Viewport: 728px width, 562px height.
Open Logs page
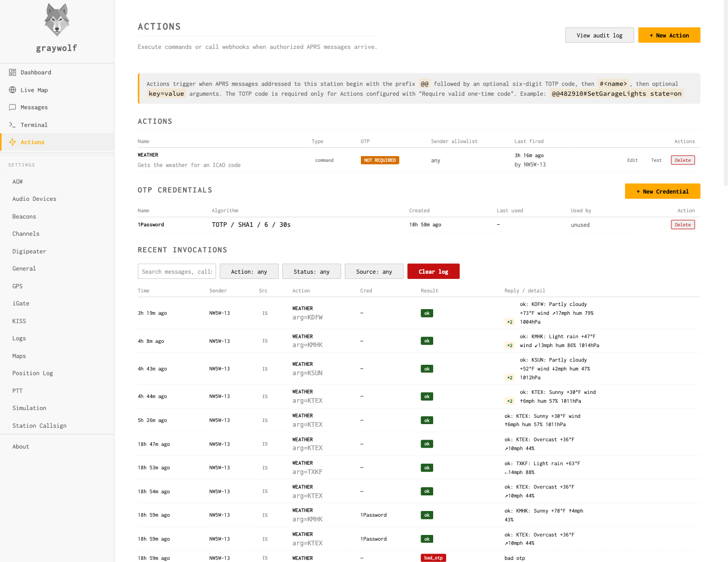point(57,338)
